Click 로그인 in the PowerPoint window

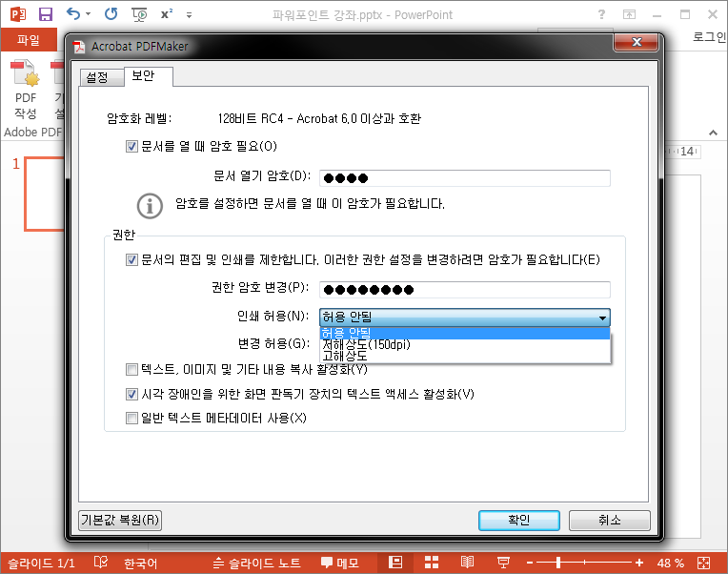click(710, 36)
